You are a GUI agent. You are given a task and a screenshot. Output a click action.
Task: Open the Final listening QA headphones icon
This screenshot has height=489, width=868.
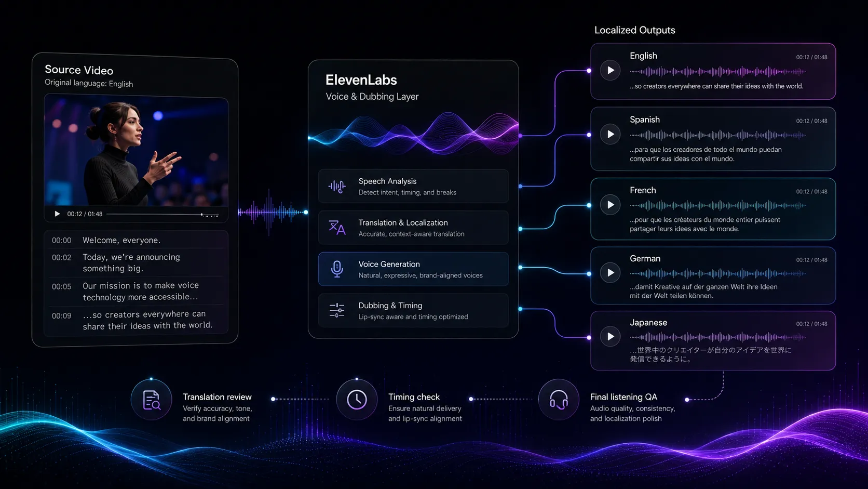559,400
